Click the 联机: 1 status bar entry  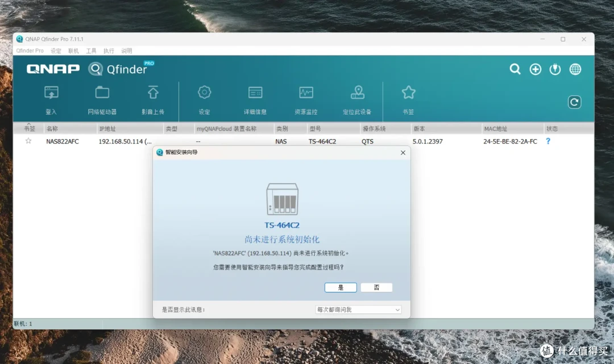point(23,324)
